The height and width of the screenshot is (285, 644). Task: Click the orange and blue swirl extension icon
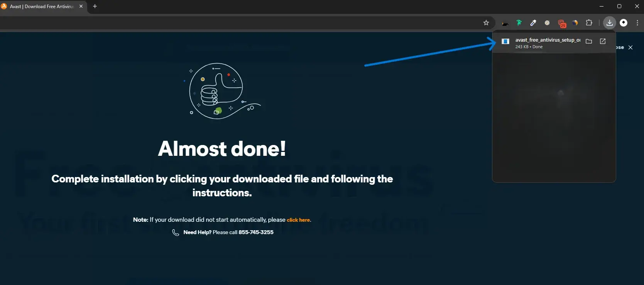(575, 23)
